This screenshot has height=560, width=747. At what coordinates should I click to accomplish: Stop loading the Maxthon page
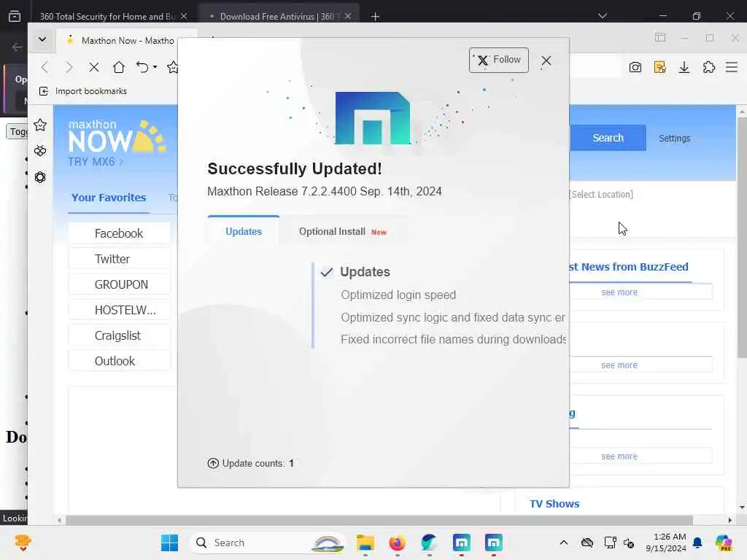94,67
